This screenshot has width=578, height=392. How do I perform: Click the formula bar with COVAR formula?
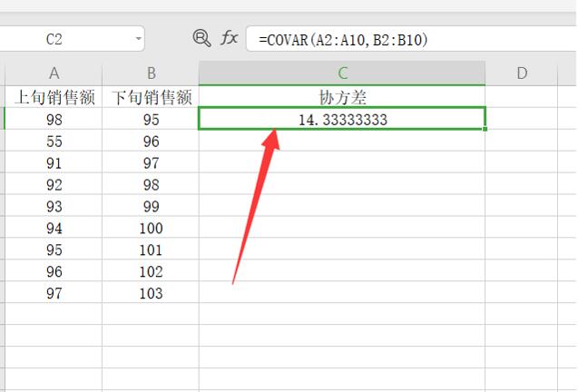(x=408, y=39)
